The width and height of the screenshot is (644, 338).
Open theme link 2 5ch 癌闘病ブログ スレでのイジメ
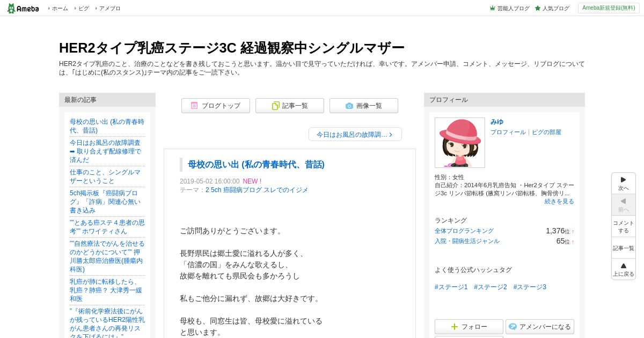257,190
